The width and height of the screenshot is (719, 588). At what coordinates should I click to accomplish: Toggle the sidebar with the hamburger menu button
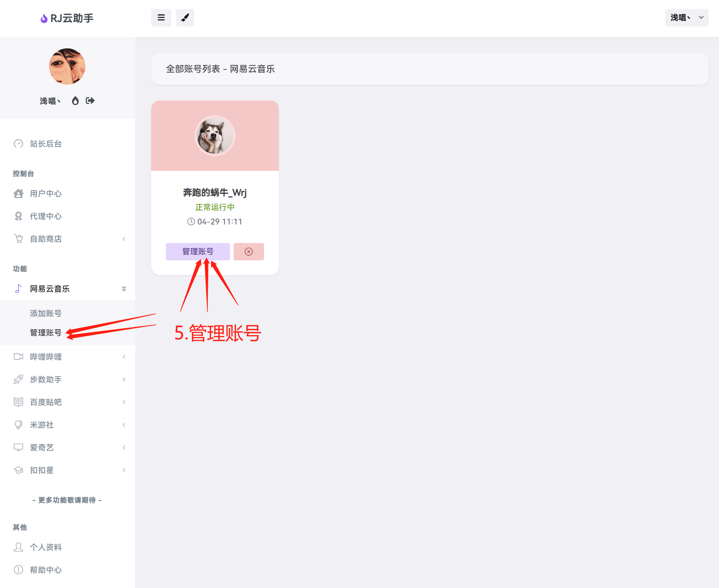pos(161,18)
